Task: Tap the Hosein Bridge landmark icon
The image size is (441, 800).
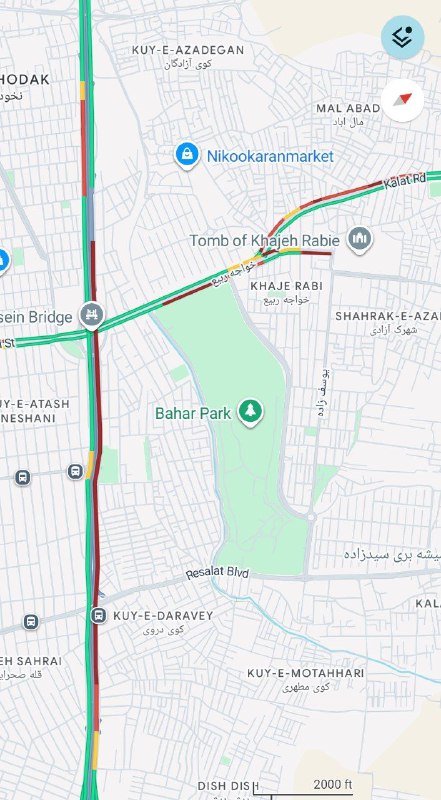Action: tap(92, 316)
